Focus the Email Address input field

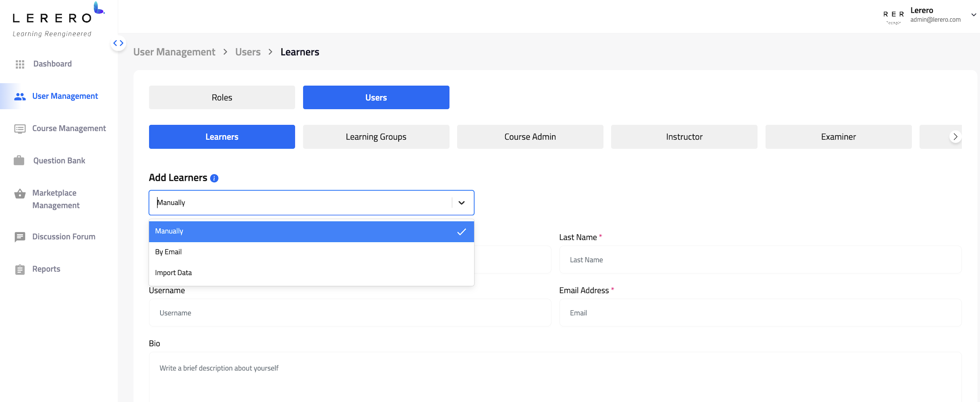760,313
